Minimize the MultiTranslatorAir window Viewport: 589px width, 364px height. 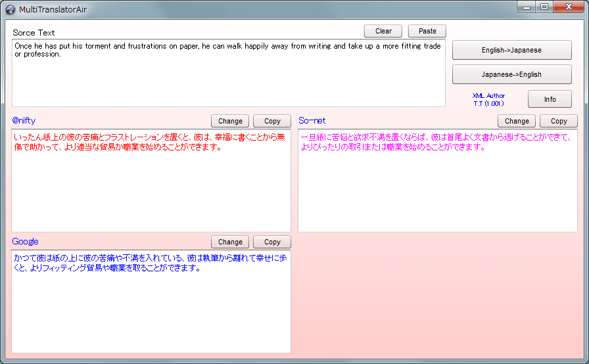[527, 7]
